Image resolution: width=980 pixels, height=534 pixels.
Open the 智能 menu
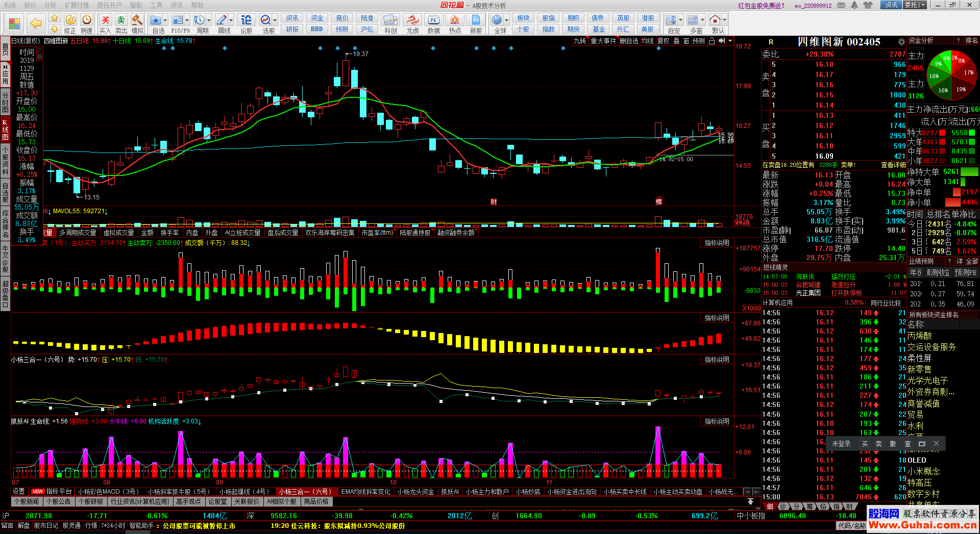coord(136,5)
